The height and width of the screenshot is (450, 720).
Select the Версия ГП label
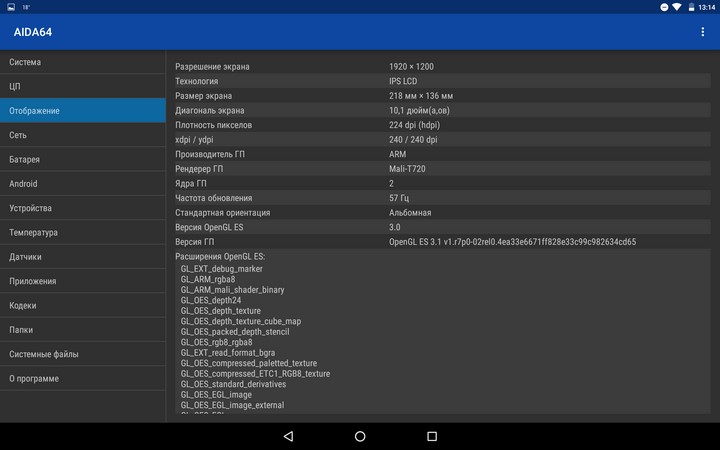click(x=194, y=242)
